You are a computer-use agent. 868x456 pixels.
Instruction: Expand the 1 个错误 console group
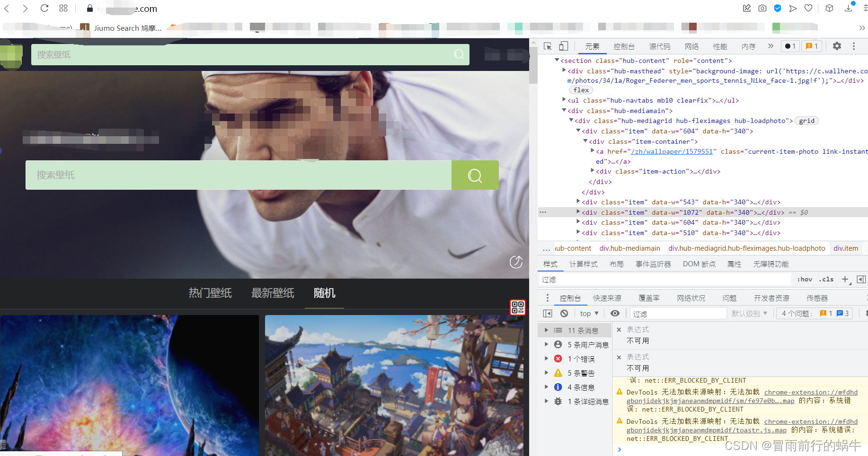coord(546,359)
